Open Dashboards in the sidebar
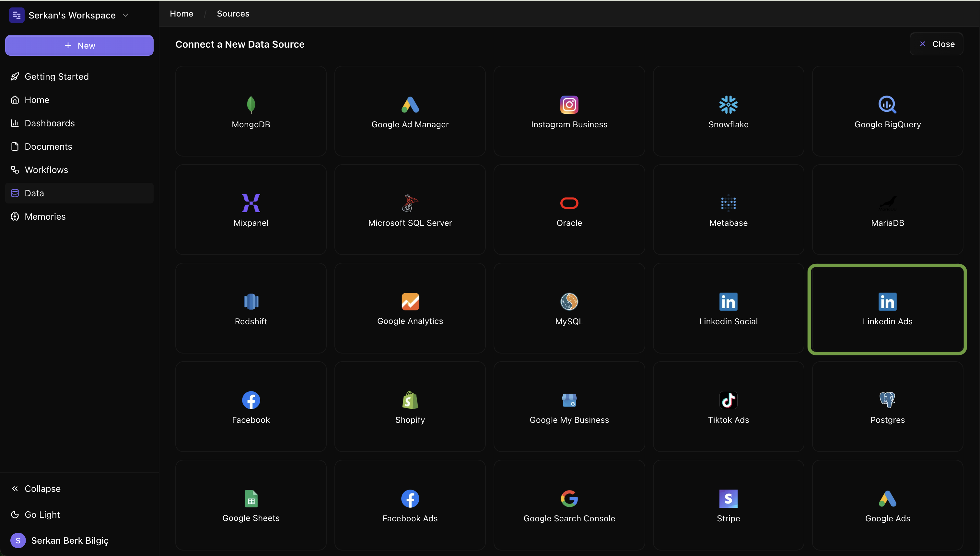Screen dimensions: 980x556 click(79, 123)
